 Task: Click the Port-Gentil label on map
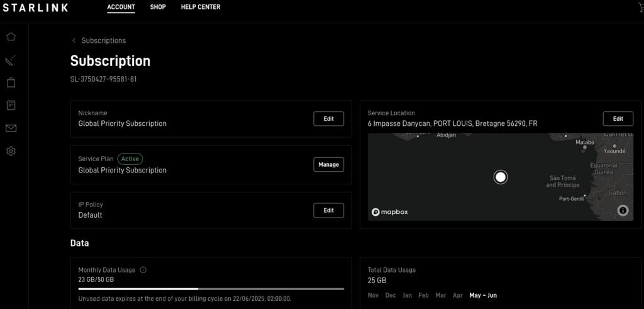point(571,199)
